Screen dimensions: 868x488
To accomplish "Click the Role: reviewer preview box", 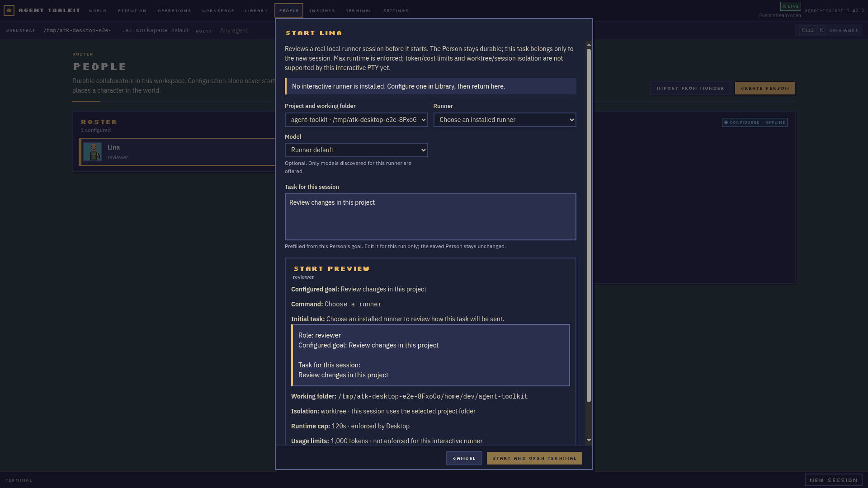I will pyautogui.click(x=430, y=355).
